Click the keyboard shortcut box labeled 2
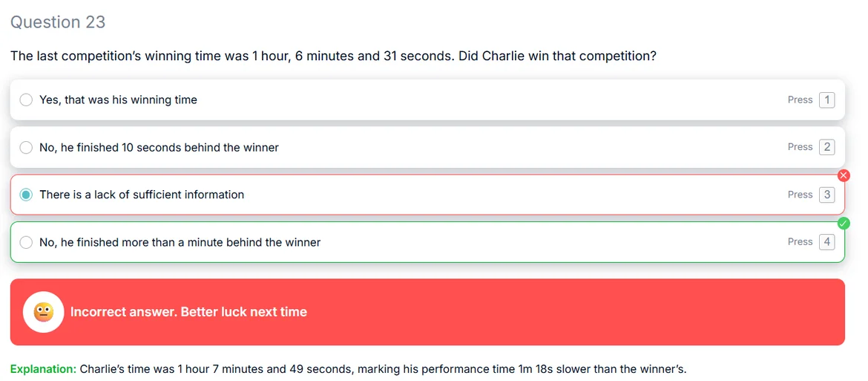868x381 pixels. pyautogui.click(x=826, y=147)
